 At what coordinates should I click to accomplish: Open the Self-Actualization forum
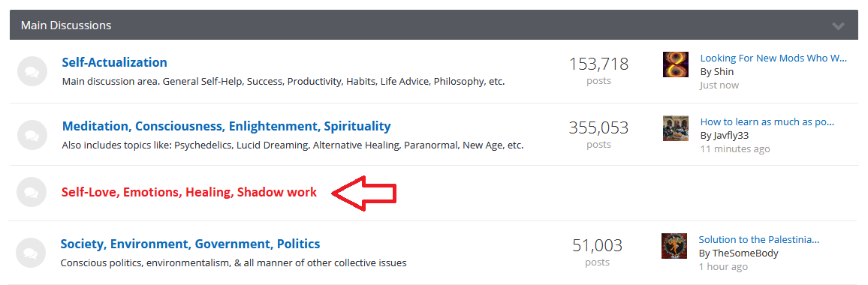click(x=115, y=62)
